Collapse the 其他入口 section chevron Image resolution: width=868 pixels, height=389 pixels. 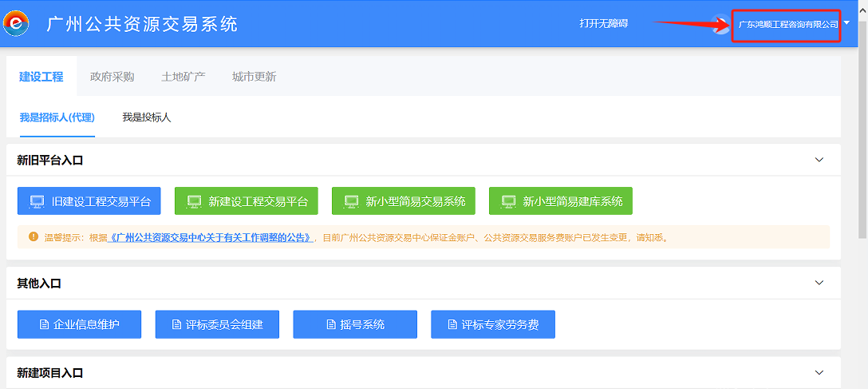(x=819, y=283)
